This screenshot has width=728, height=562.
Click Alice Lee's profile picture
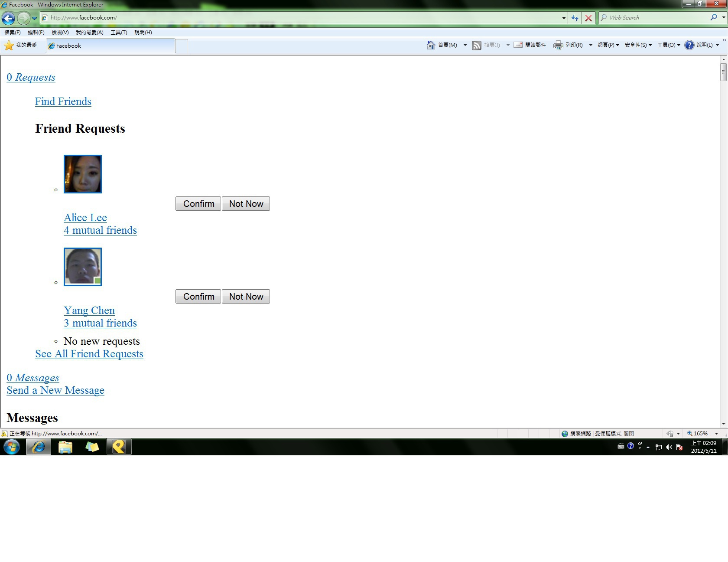coord(83,174)
